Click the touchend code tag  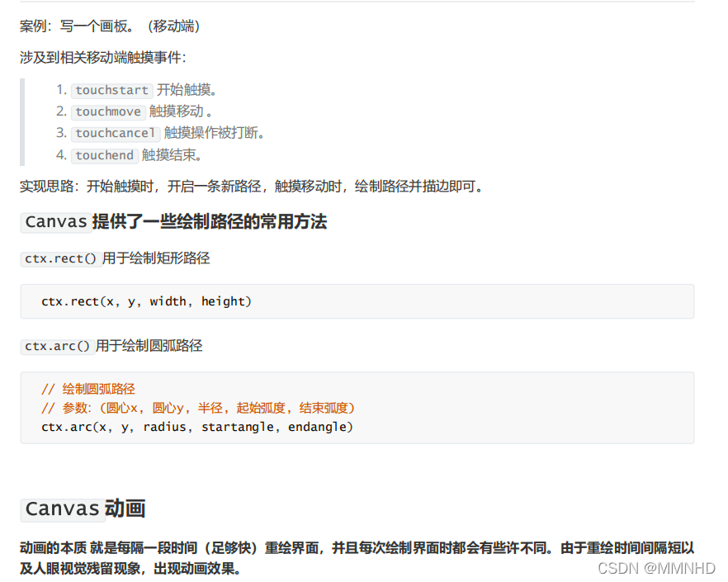(x=104, y=155)
